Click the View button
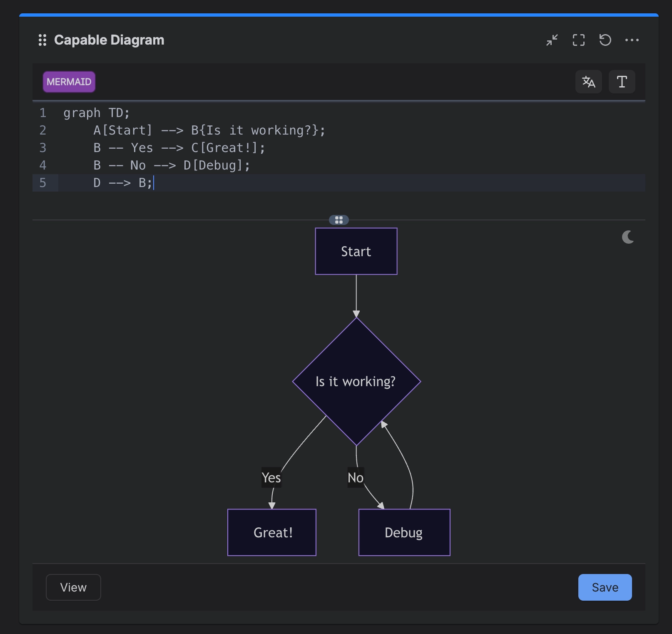The height and width of the screenshot is (634, 672). point(73,587)
